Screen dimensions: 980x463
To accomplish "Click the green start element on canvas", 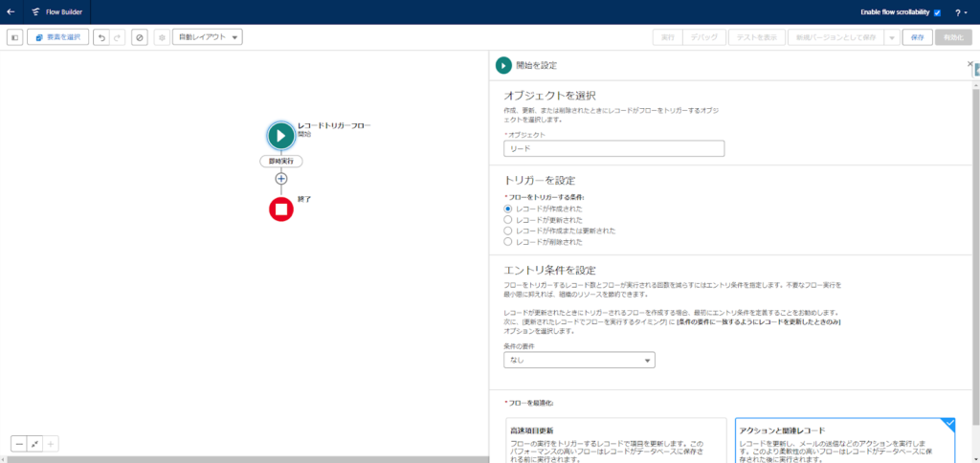I will (280, 135).
